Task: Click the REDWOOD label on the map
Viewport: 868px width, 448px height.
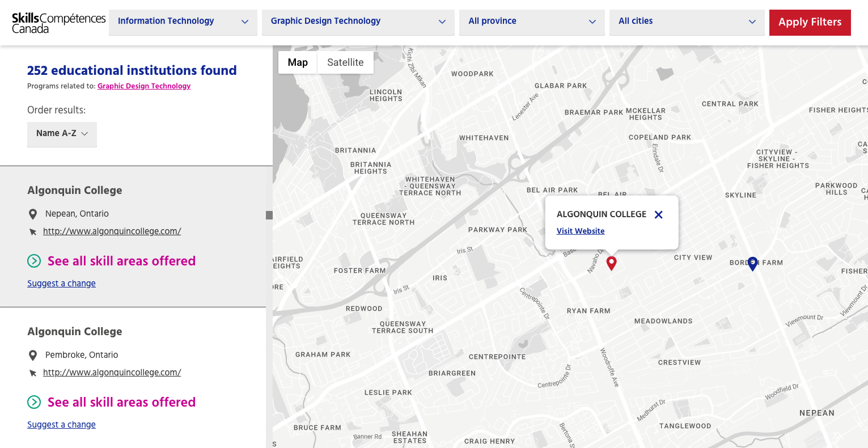Action: coord(364,308)
